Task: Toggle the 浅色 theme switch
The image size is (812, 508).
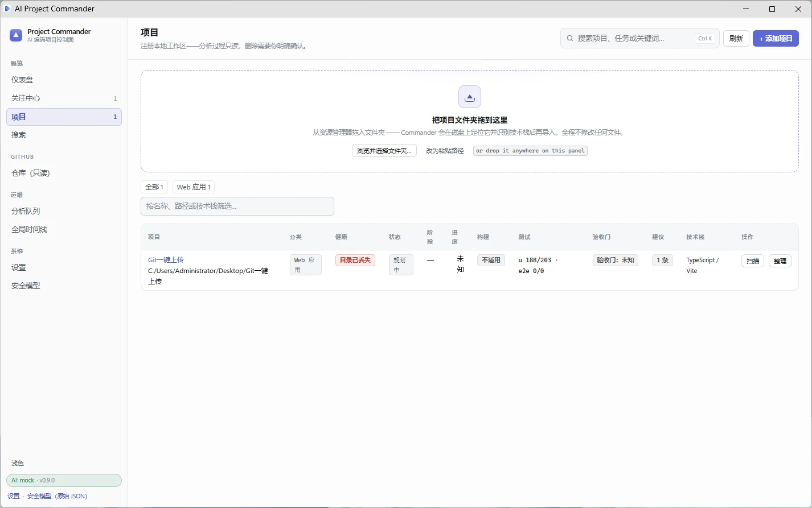Action: coord(18,463)
